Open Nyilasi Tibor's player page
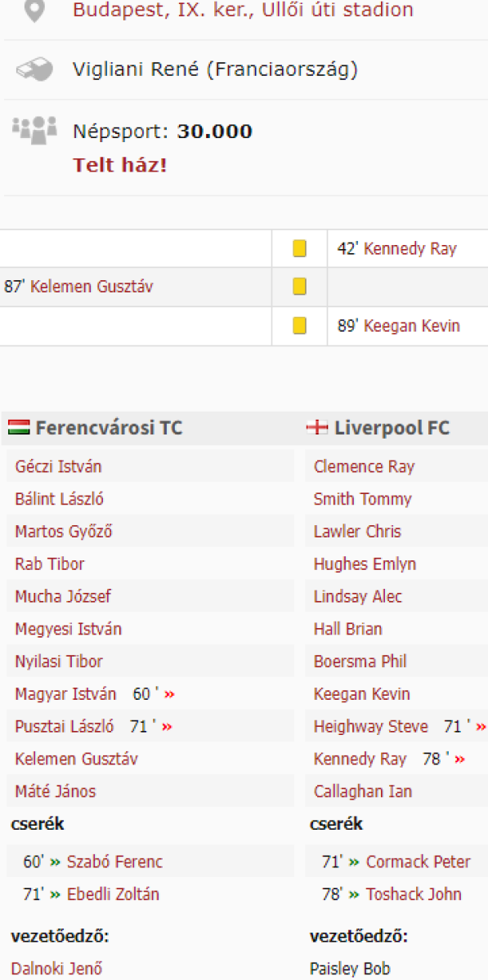This screenshot has width=488, height=980. tap(59, 661)
